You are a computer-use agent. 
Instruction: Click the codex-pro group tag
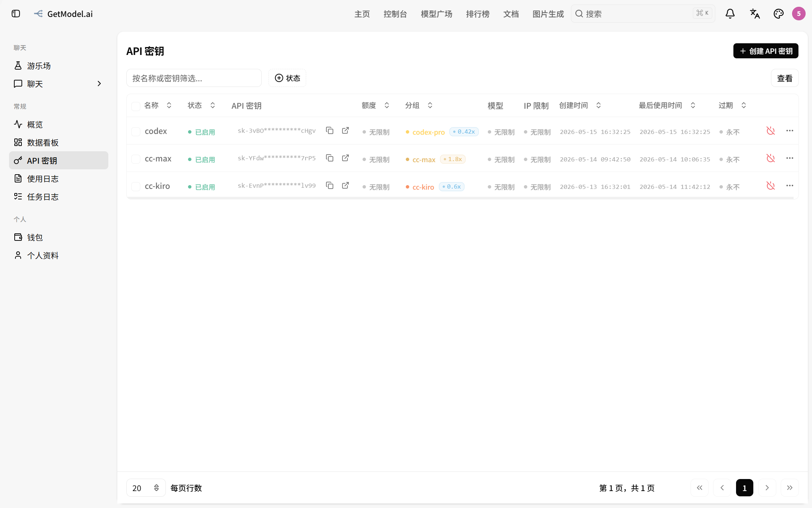(x=425, y=132)
